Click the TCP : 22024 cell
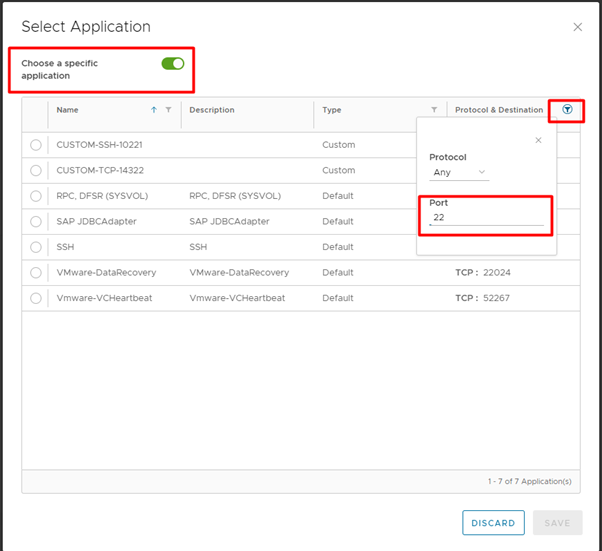 click(x=483, y=273)
